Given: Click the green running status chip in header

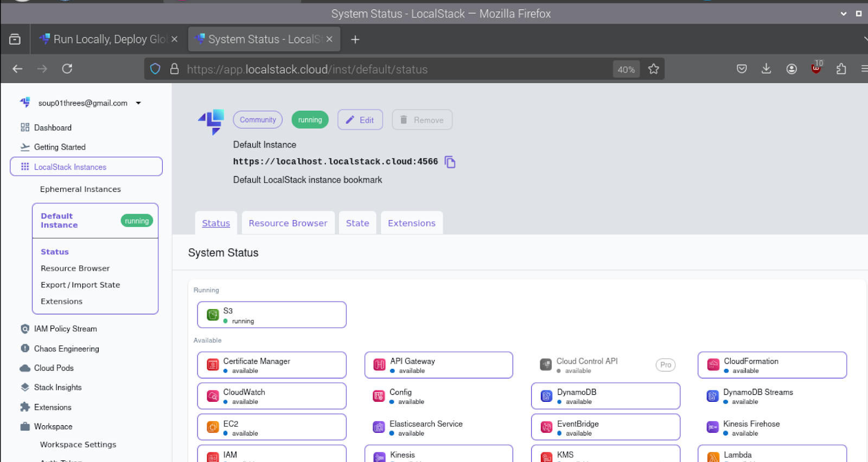Looking at the screenshot, I should pos(310,120).
